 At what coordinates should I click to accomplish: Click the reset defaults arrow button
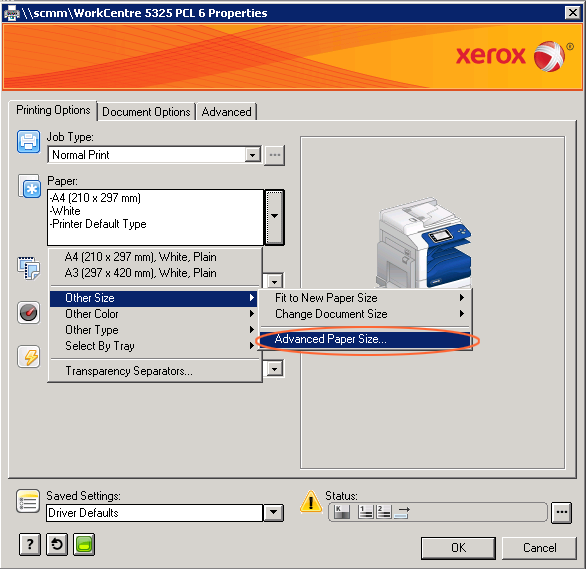tap(57, 544)
